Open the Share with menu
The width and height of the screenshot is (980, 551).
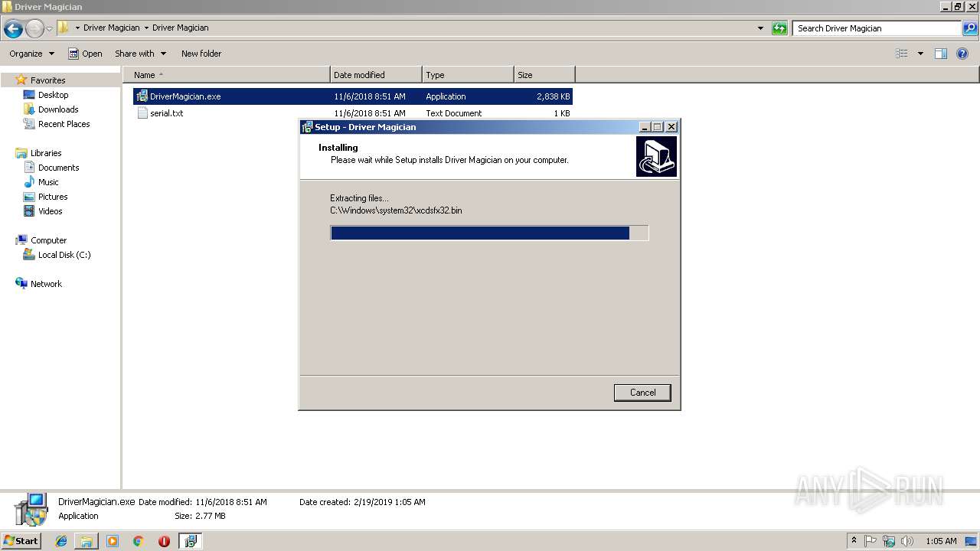(140, 54)
